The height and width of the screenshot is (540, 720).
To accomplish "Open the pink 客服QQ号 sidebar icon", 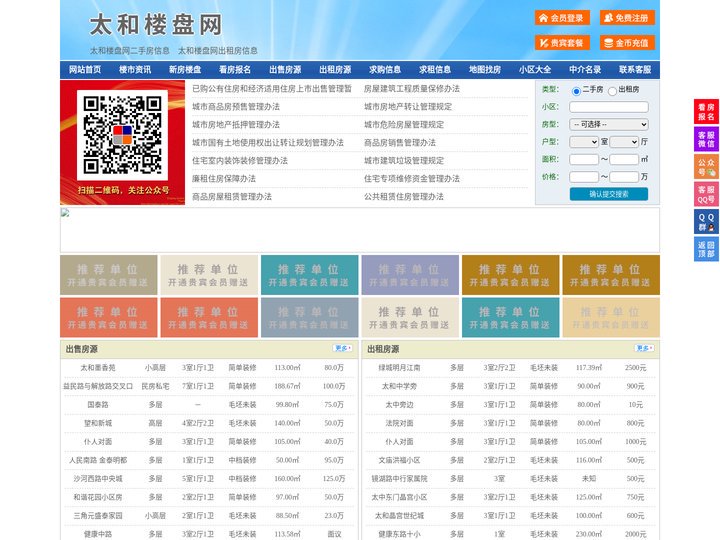I will [706, 194].
